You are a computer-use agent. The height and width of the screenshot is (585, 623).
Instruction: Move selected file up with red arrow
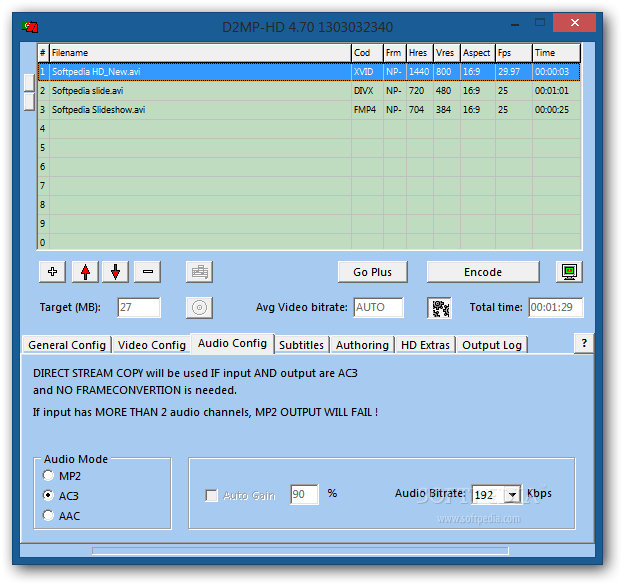click(85, 272)
